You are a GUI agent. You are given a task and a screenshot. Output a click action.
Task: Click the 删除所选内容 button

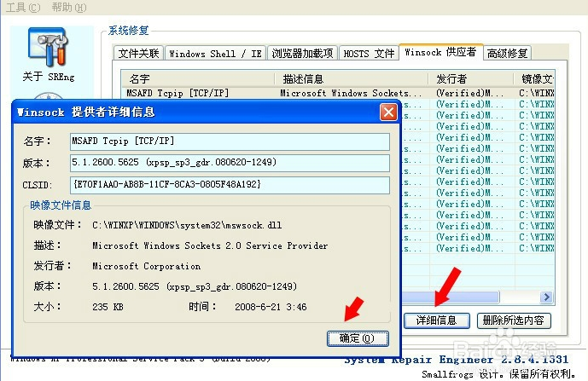coord(514,320)
